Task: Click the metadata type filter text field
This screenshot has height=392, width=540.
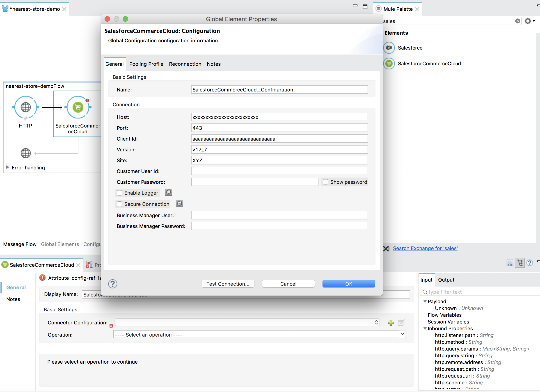Action: point(481,292)
